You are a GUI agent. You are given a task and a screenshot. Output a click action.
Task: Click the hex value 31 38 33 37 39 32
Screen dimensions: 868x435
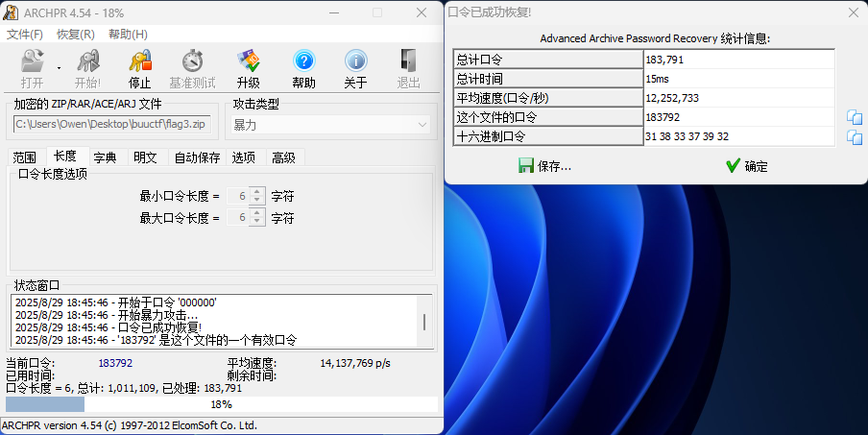739,136
